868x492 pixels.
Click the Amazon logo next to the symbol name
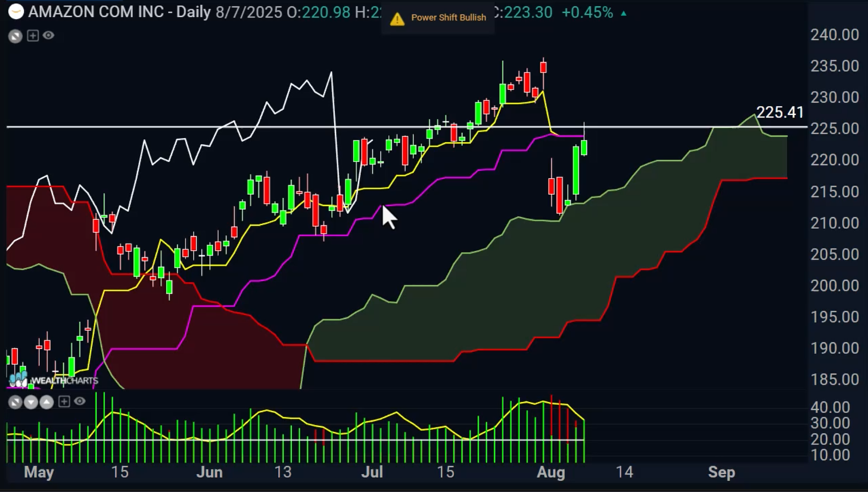(x=16, y=11)
